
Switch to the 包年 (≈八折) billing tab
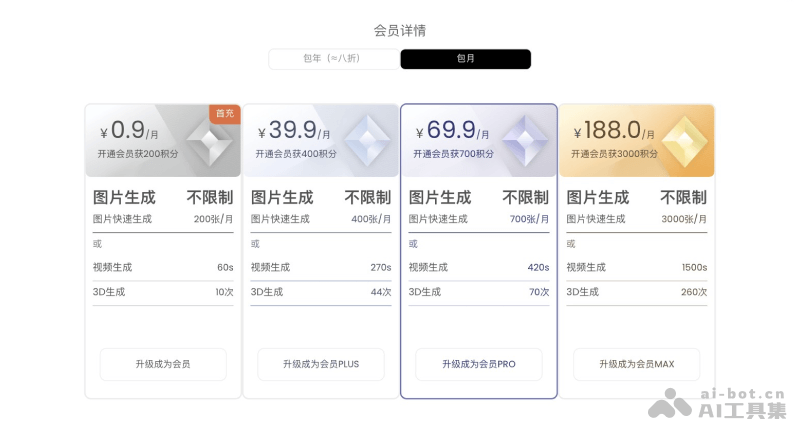(x=333, y=59)
